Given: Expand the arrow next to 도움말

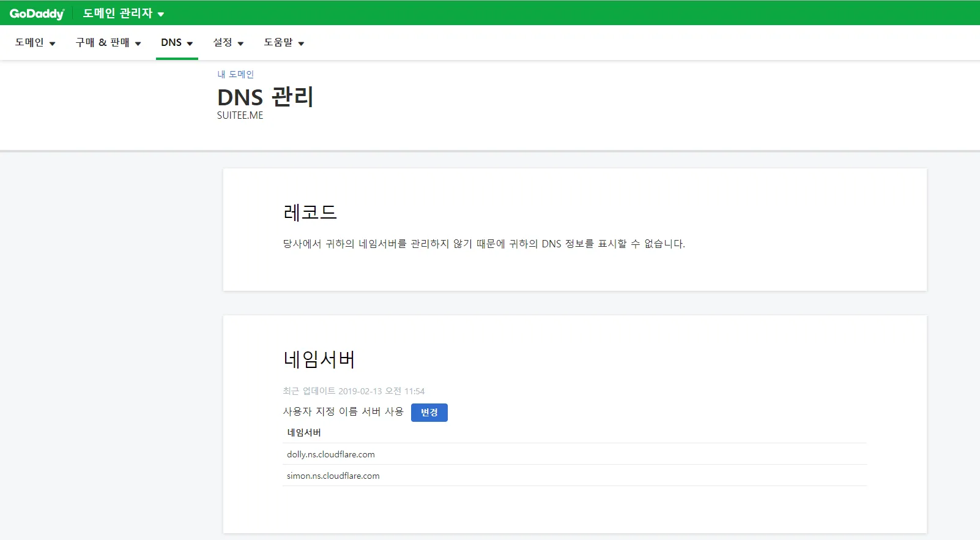Looking at the screenshot, I should [301, 43].
